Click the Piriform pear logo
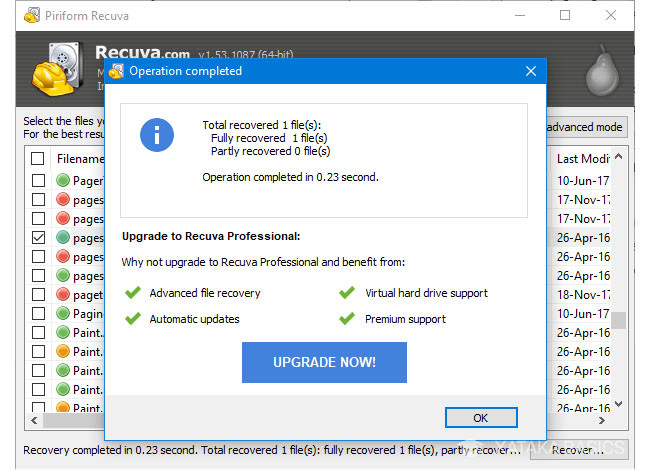This screenshot has height=470, width=650. pos(602,70)
